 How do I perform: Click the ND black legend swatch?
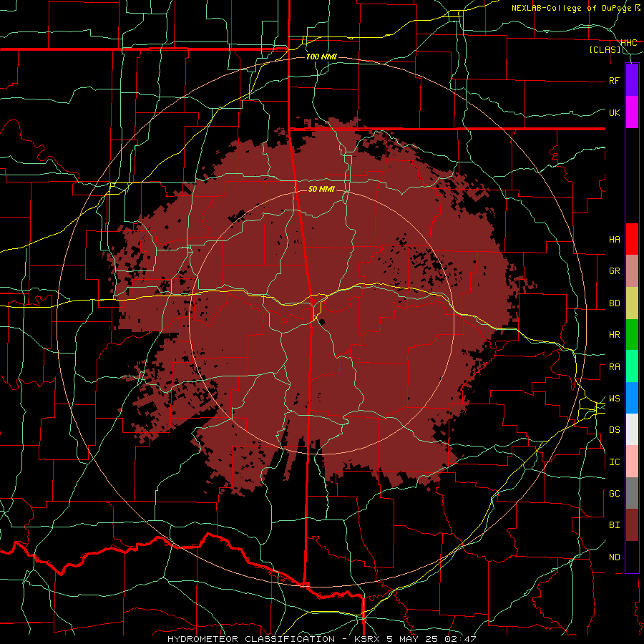coord(632,557)
